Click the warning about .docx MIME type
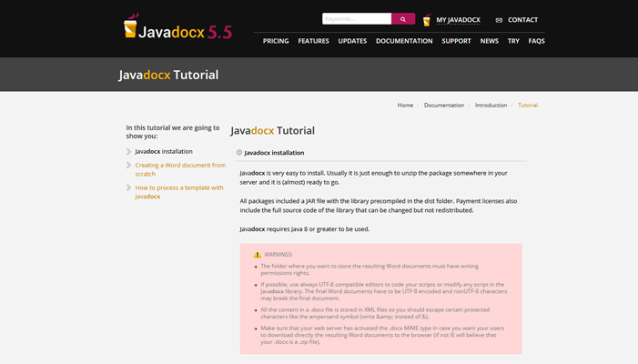 pos(382,335)
